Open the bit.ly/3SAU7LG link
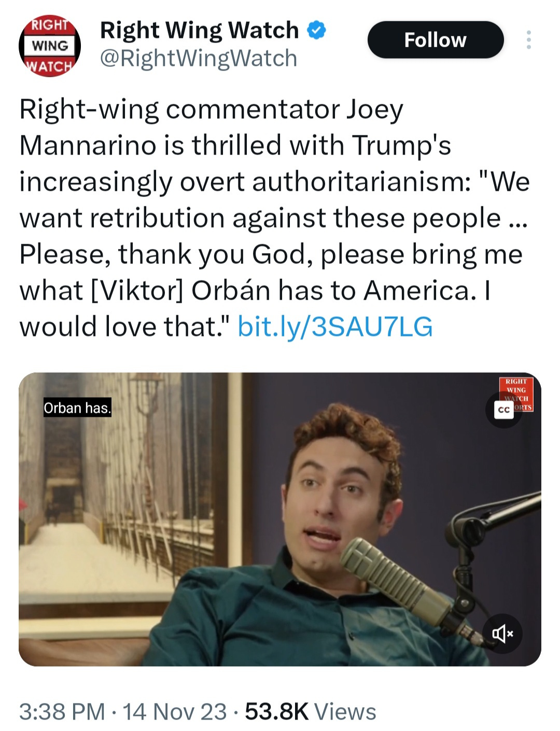This screenshot has height=731, width=560. [335, 327]
